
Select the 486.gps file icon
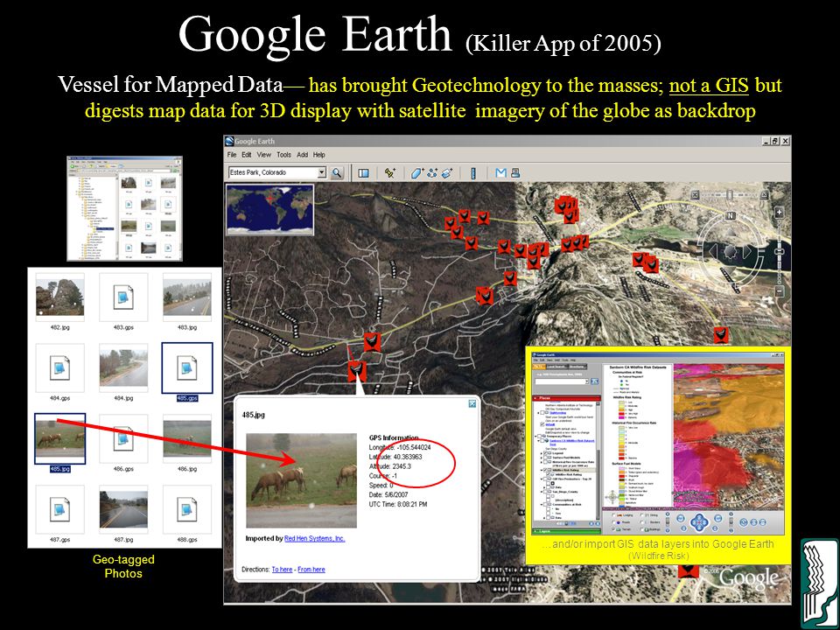pos(123,438)
